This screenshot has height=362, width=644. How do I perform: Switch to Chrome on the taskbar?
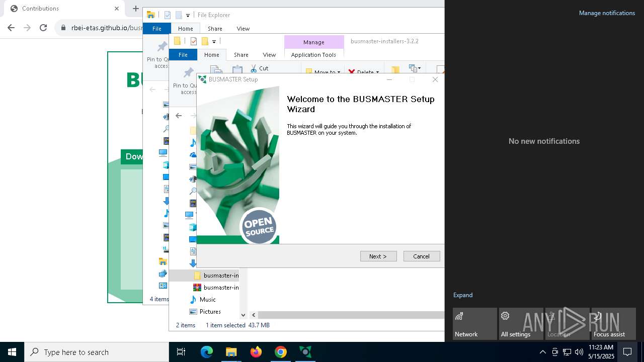point(281,352)
